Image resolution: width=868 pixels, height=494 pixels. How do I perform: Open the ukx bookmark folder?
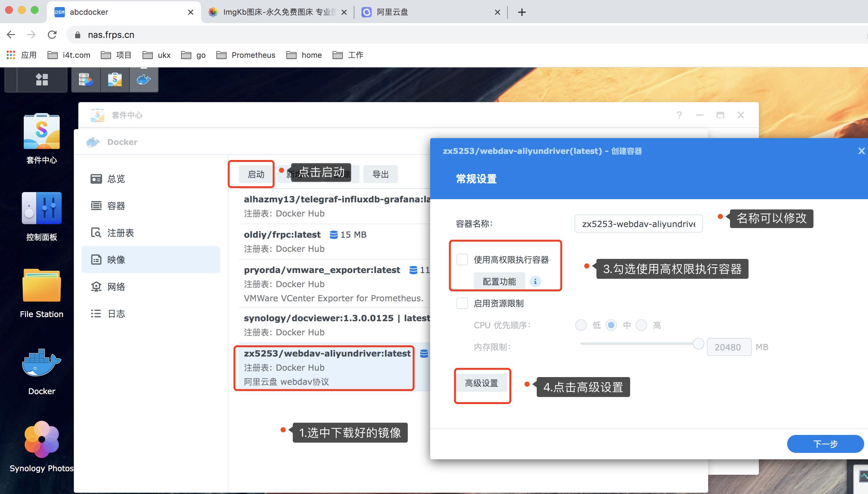pos(156,55)
